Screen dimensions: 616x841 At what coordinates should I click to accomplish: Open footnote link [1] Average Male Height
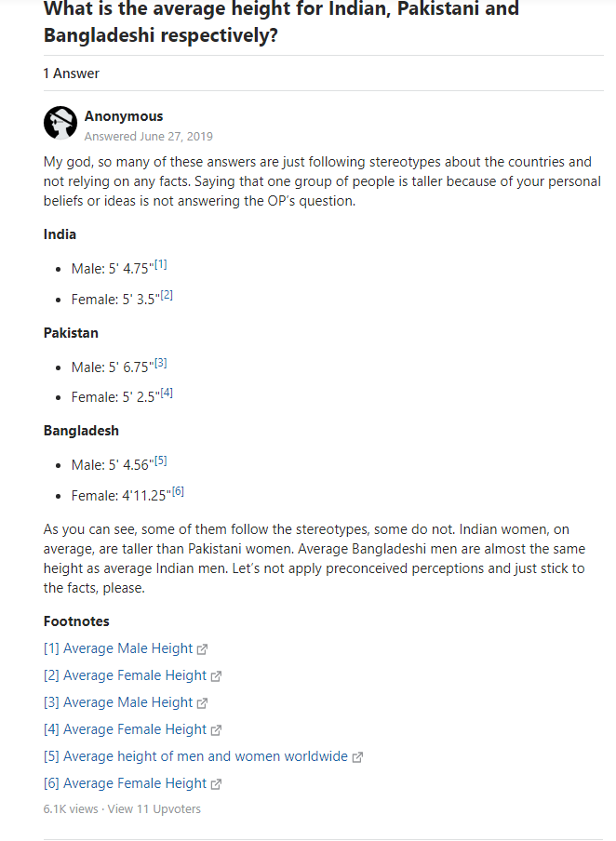[x=118, y=648]
